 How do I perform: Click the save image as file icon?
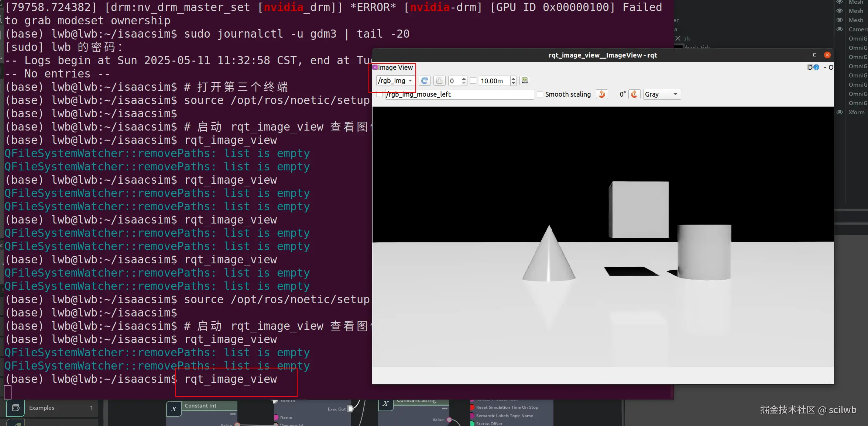pos(525,81)
